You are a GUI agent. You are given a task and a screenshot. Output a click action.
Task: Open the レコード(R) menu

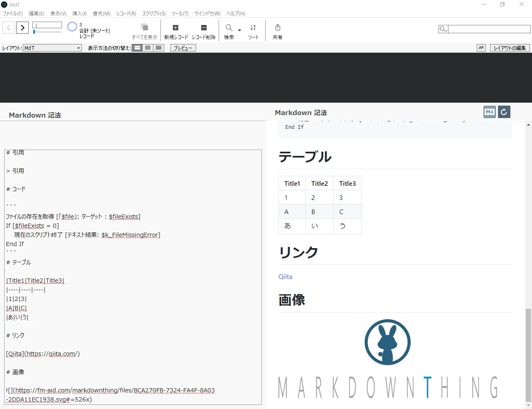click(126, 14)
